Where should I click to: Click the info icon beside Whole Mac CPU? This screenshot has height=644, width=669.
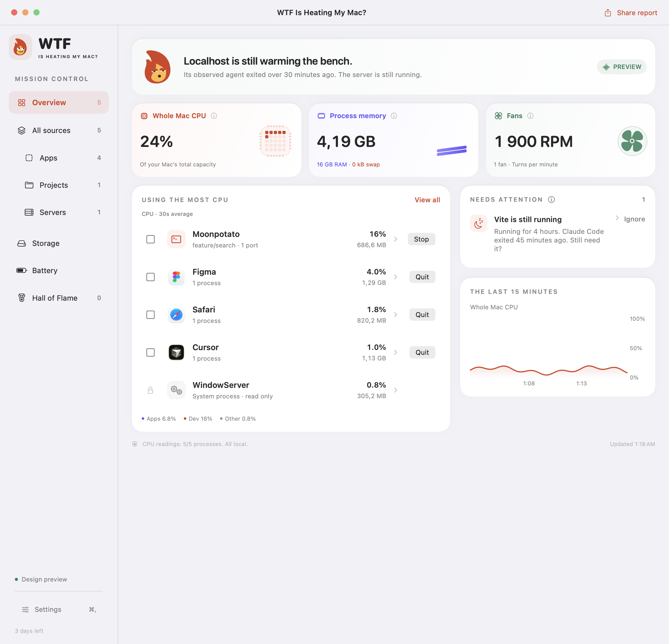pos(214,116)
